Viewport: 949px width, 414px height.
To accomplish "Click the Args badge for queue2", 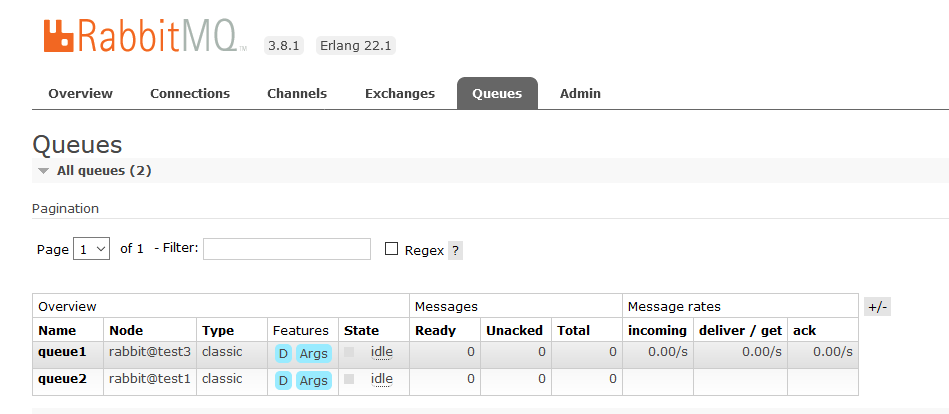I will (x=314, y=381).
